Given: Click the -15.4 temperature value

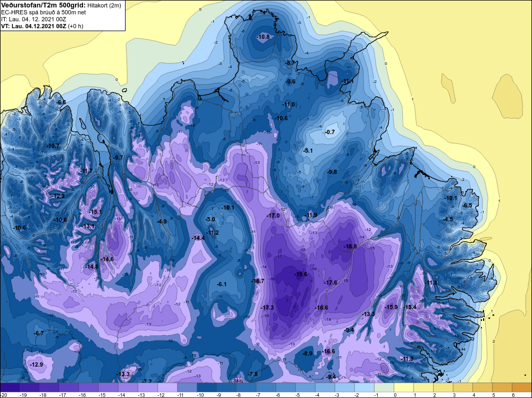Looking at the screenshot, I should point(410,307).
